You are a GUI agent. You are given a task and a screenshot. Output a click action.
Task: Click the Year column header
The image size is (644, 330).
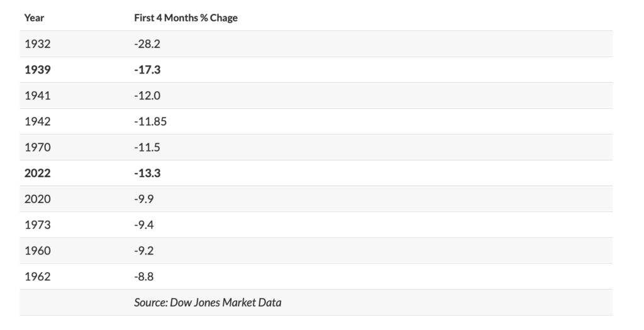pyautogui.click(x=34, y=18)
